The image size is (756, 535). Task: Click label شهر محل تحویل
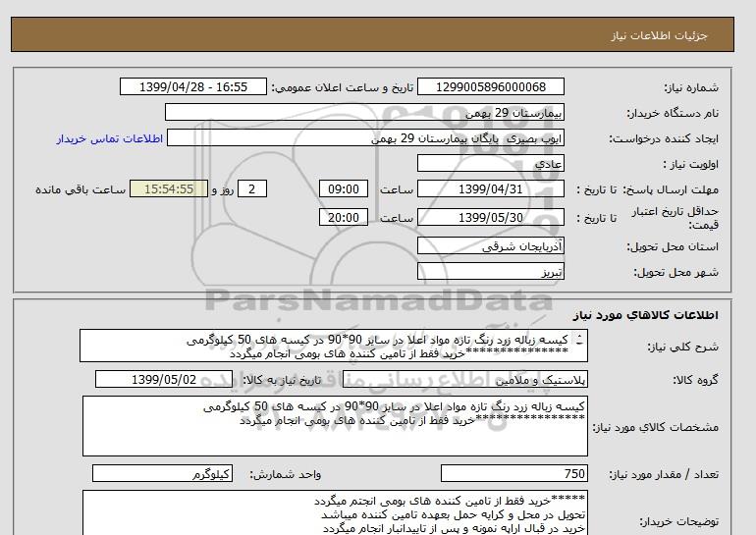click(x=675, y=272)
